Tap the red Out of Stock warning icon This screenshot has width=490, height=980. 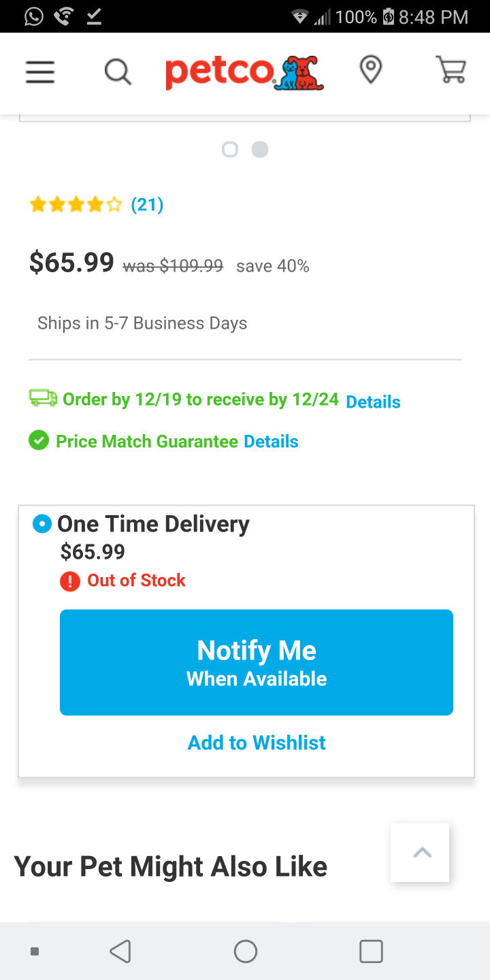pos(70,581)
